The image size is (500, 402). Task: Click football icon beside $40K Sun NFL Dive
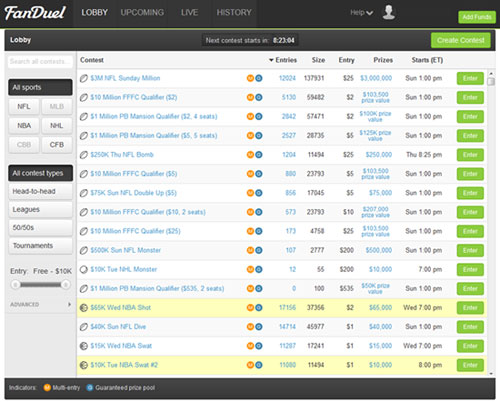[x=84, y=327]
